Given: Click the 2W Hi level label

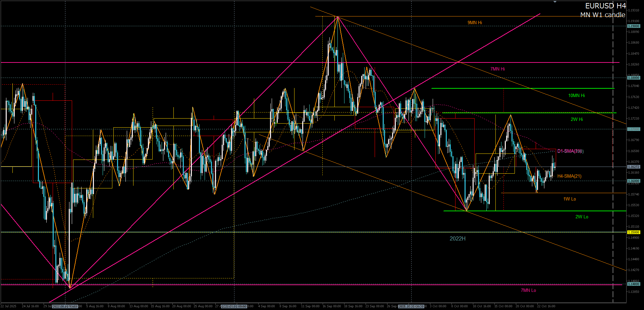Looking at the screenshot, I should (x=577, y=119).
